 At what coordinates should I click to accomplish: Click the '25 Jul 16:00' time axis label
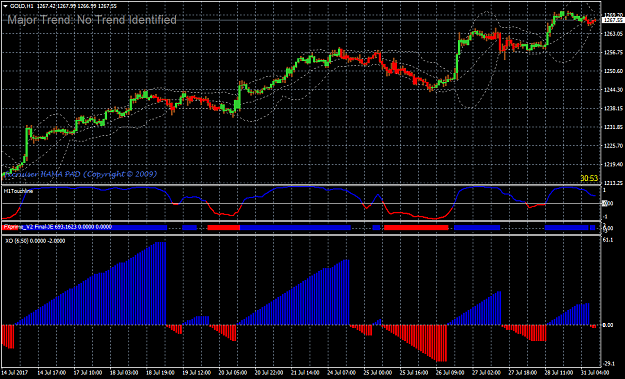(415, 373)
